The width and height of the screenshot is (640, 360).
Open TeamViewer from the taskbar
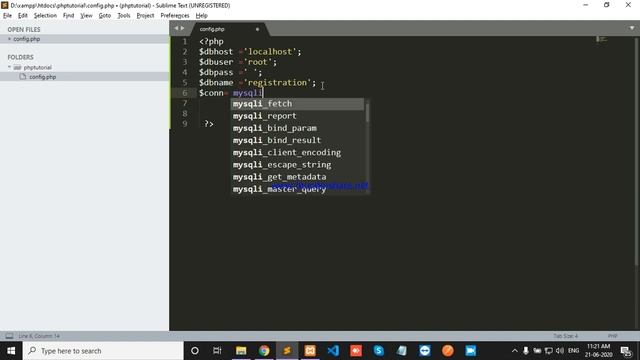click(x=424, y=351)
